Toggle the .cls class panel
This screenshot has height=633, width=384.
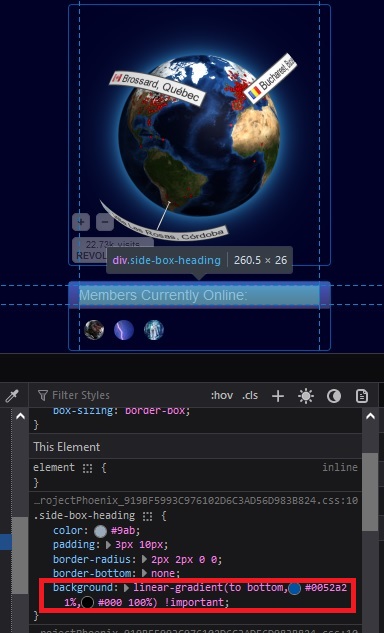pos(250,395)
